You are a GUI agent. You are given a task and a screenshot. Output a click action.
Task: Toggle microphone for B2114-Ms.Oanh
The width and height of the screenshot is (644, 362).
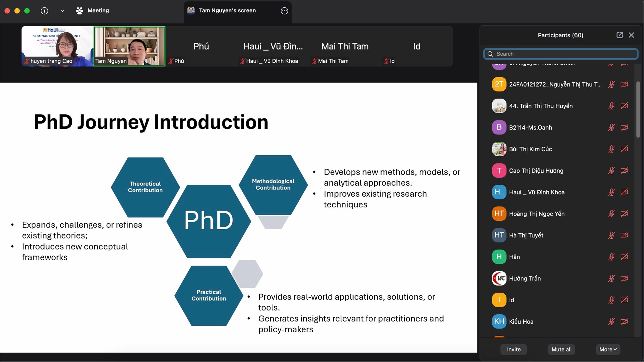click(x=611, y=128)
